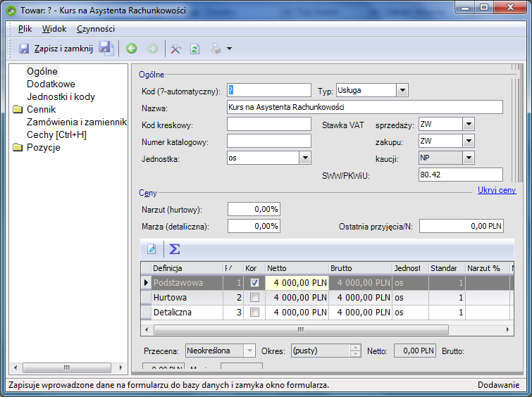
Task: Click the Brutto cell of Hurtowa row
Action: pos(360,298)
